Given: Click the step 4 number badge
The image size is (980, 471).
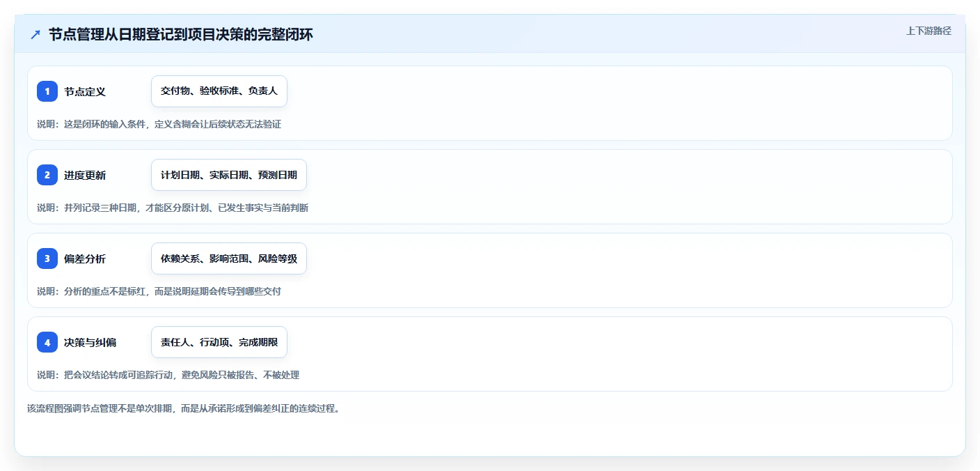Looking at the screenshot, I should [47, 342].
